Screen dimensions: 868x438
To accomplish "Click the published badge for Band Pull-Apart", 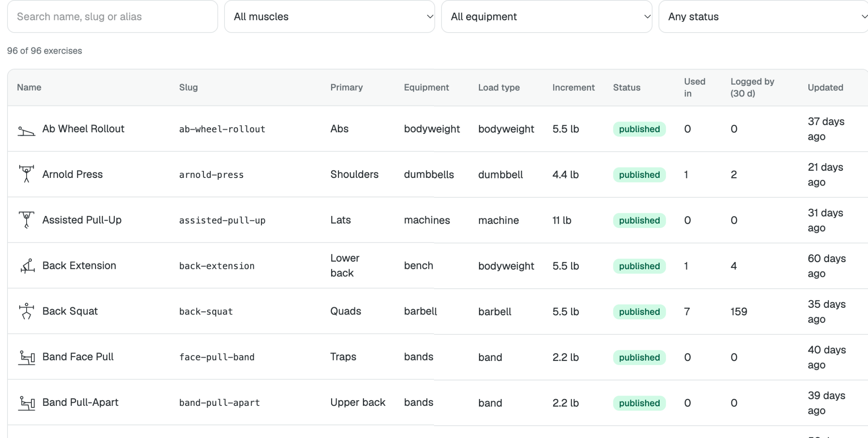I will point(639,403).
